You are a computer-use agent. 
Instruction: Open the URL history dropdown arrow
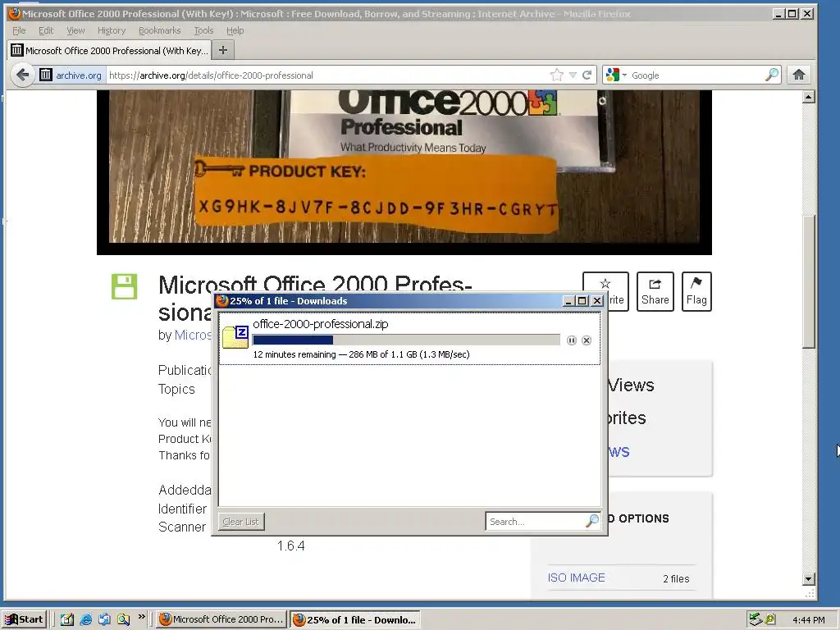click(573, 75)
